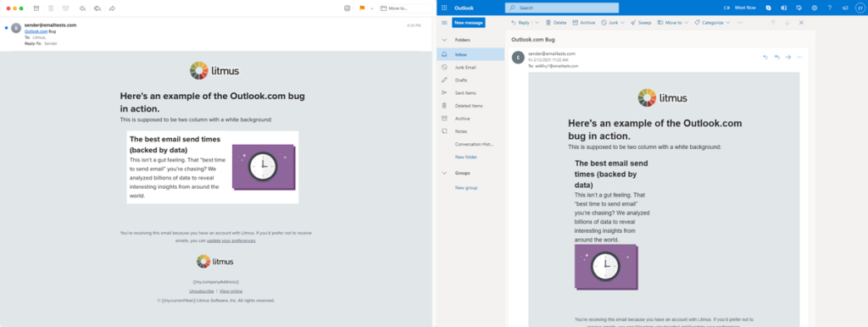
Task: Select the Deleted Items folder
Action: 470,106
